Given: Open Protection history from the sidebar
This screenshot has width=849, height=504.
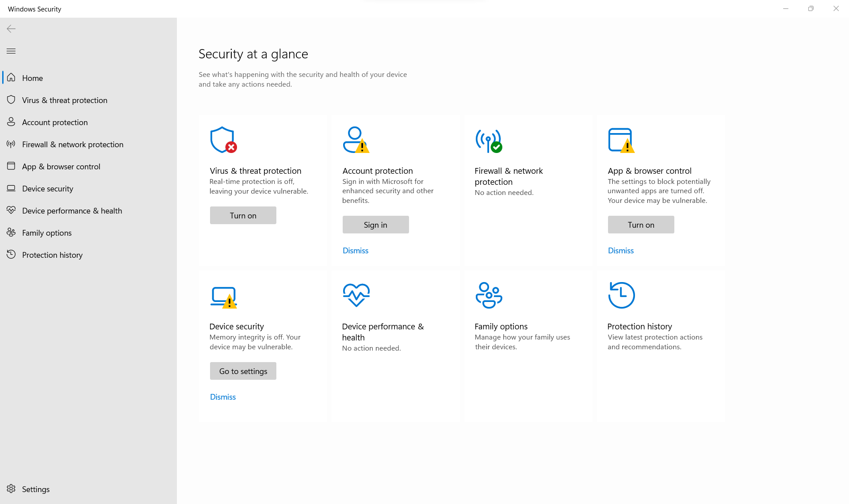Looking at the screenshot, I should click(88, 255).
